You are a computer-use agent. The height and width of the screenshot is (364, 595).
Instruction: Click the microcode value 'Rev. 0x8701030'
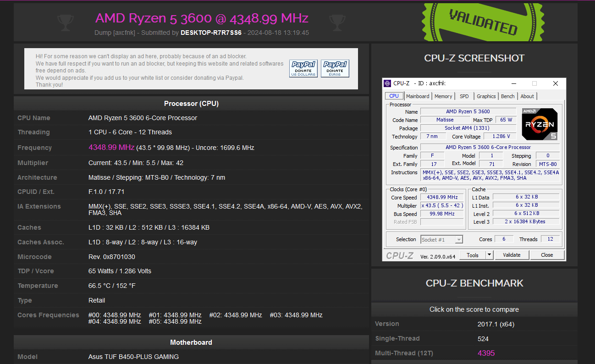coord(112,257)
